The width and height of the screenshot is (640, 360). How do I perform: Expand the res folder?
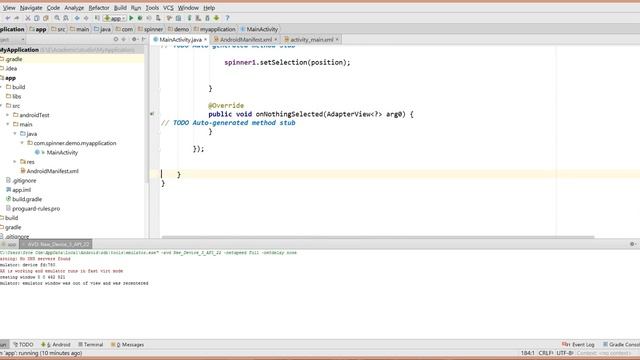pos(15,162)
